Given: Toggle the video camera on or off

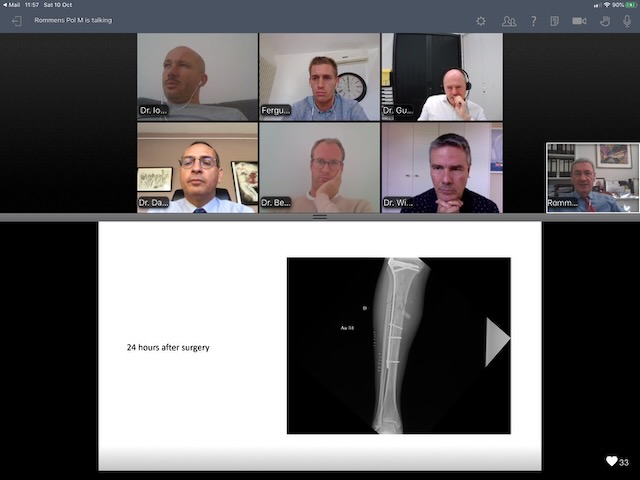Looking at the screenshot, I should 579,20.
